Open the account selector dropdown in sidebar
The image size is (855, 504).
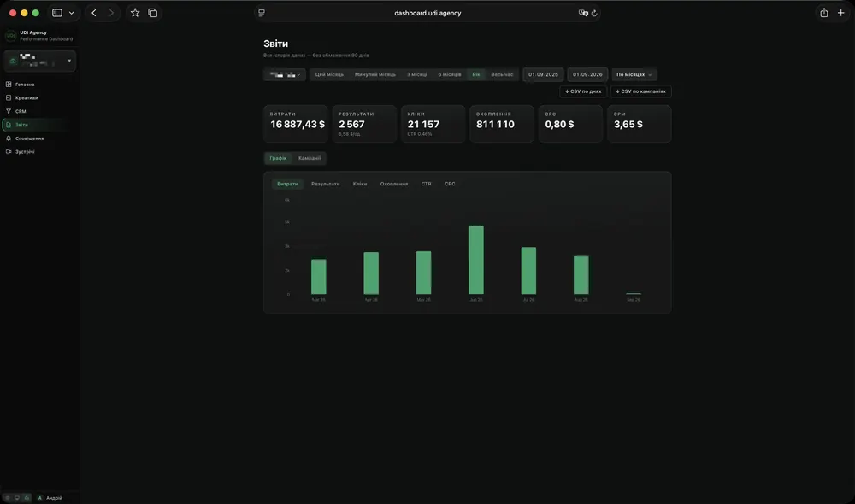pyautogui.click(x=40, y=61)
